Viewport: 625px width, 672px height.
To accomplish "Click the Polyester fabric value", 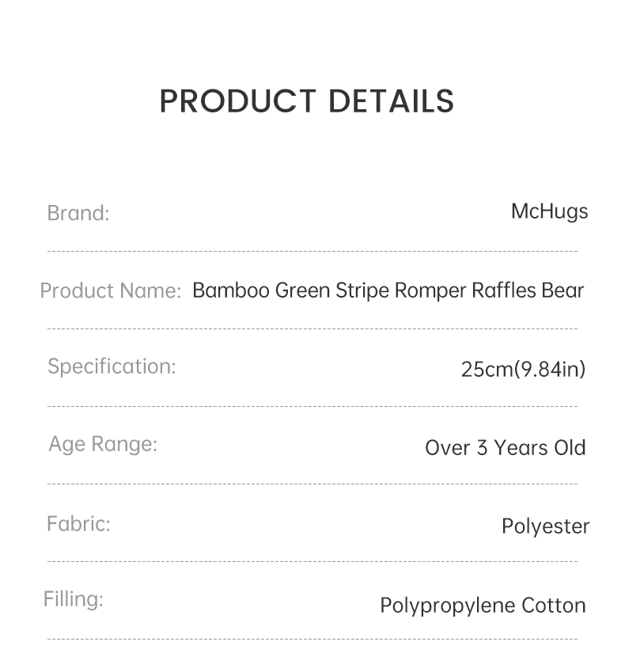I will [545, 526].
